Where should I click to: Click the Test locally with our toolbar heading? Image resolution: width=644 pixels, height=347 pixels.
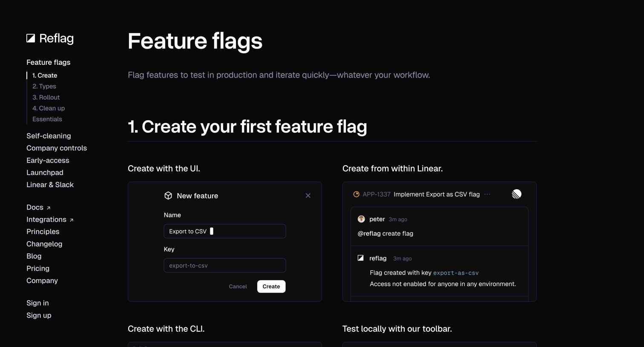tap(397, 329)
